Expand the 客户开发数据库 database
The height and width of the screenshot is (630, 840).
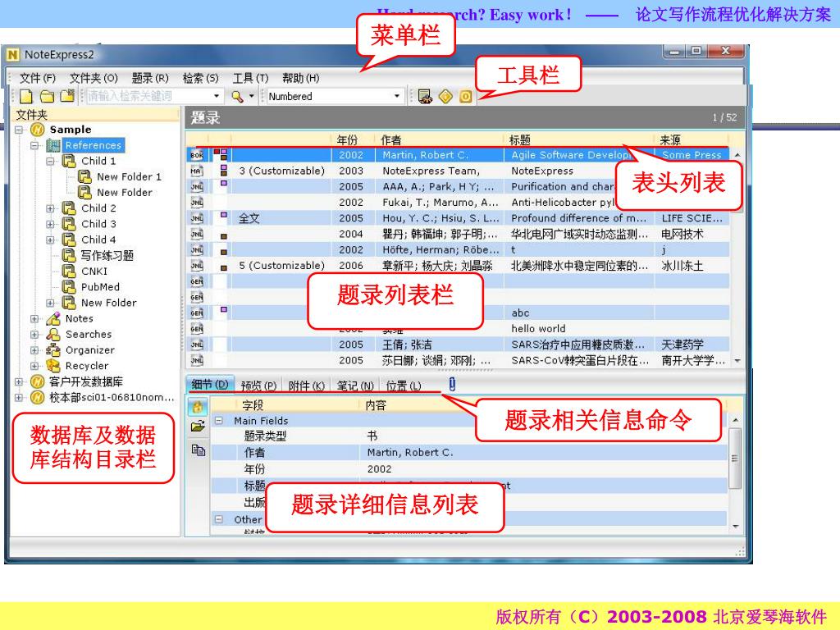pos(19,382)
